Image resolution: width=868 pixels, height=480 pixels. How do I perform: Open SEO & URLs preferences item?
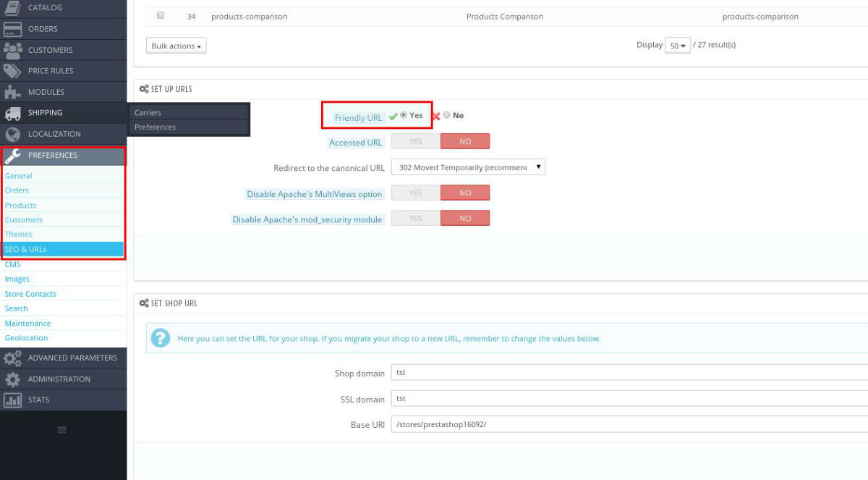(63, 249)
